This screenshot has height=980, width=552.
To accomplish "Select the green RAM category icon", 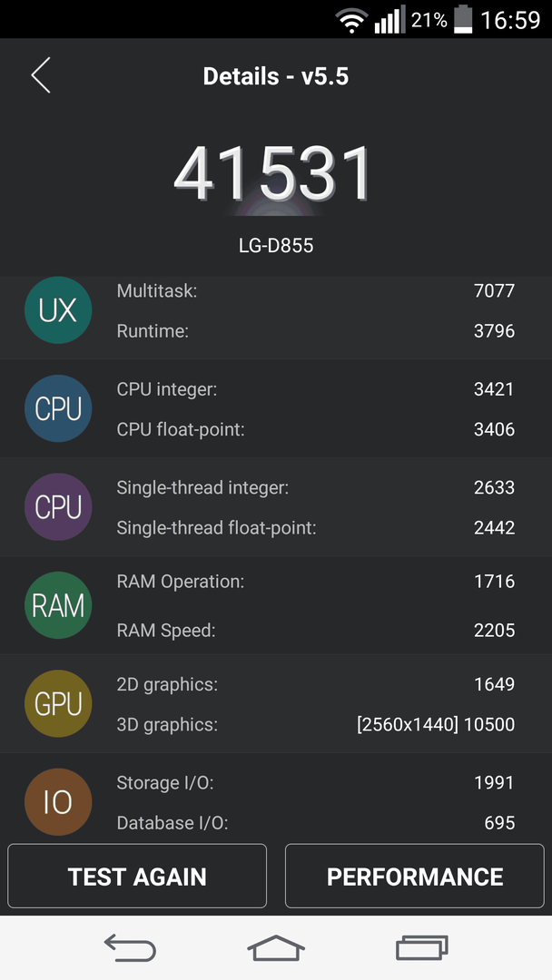I will pos(58,605).
